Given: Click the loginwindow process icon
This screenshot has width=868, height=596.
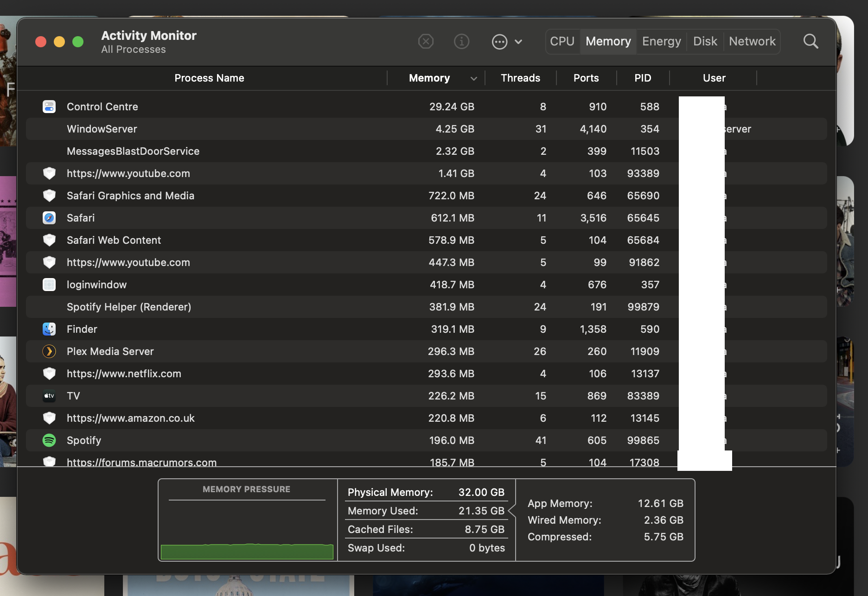Looking at the screenshot, I should click(x=49, y=285).
